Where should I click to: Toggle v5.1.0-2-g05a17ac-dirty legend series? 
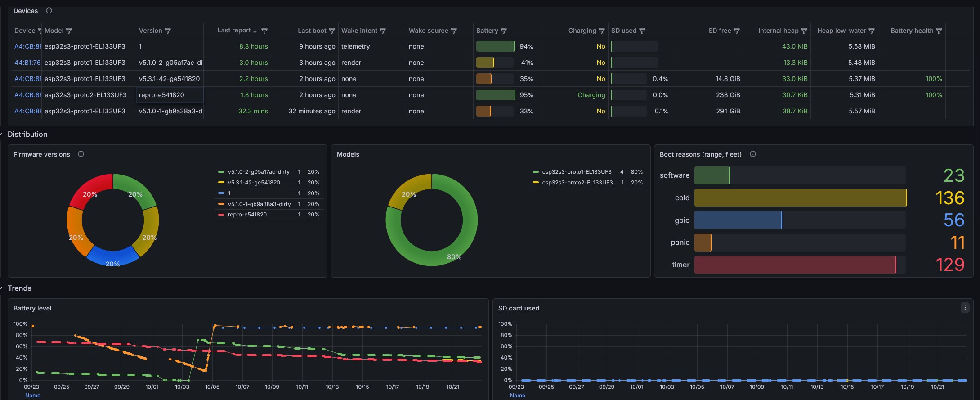tap(259, 172)
